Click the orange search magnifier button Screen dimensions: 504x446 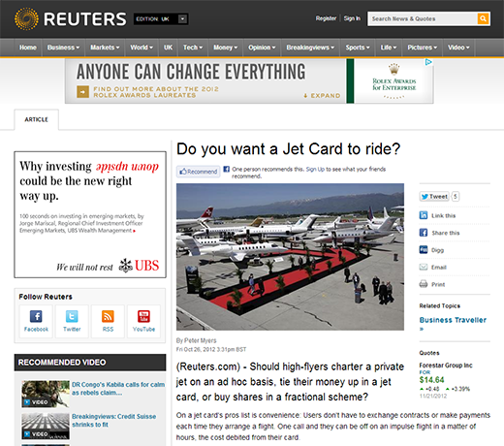coord(483,18)
